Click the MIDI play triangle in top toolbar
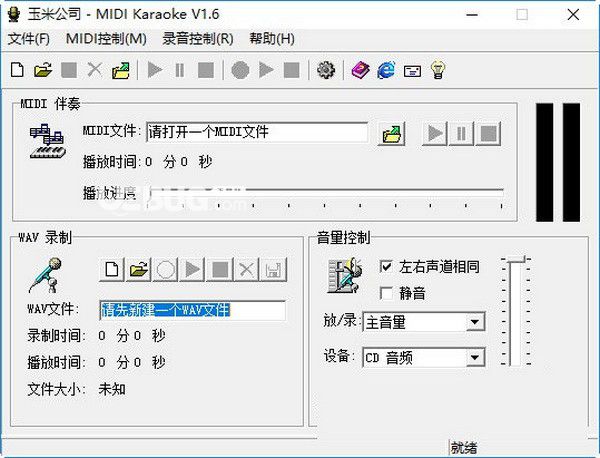 pyautogui.click(x=155, y=70)
